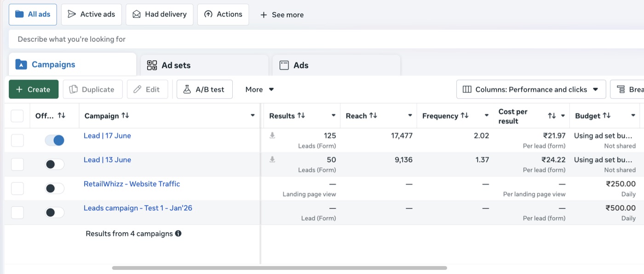Click the info icon beside Results from 4 campaigns

(x=178, y=234)
